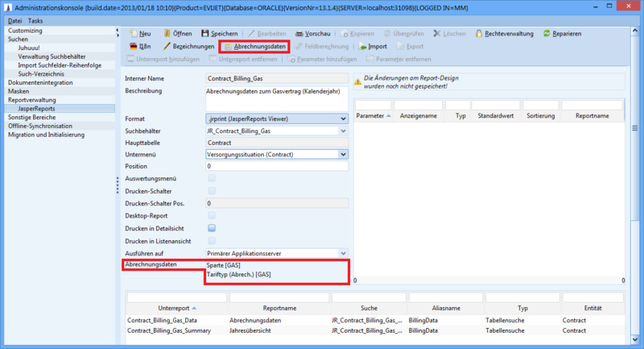The width and height of the screenshot is (644, 349).
Task: Open a report with the Öffnen icon
Action: click(167, 34)
